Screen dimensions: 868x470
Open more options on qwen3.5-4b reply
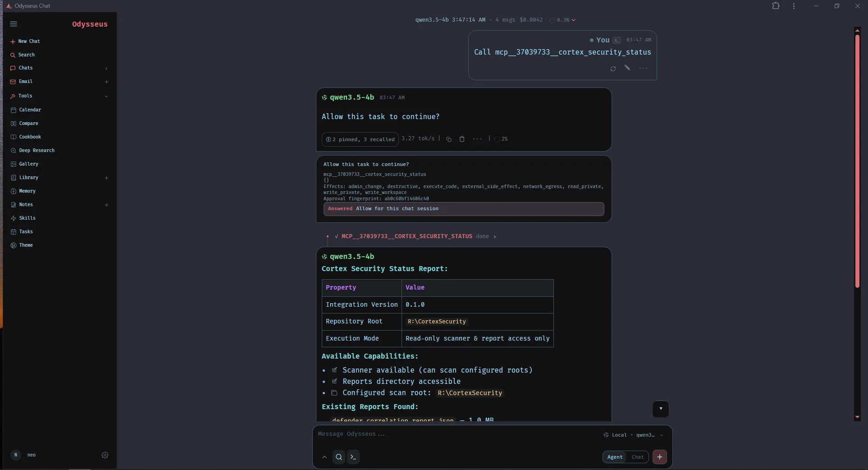pyautogui.click(x=477, y=139)
